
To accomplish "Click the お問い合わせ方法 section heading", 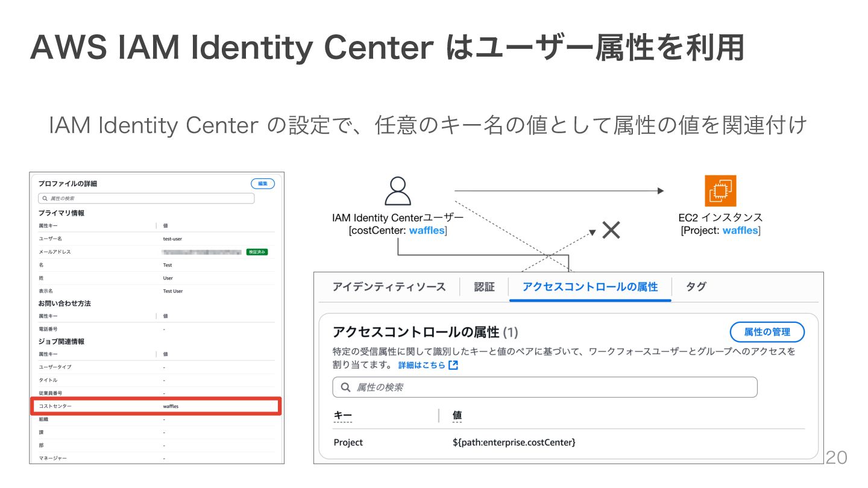I will coord(64,304).
